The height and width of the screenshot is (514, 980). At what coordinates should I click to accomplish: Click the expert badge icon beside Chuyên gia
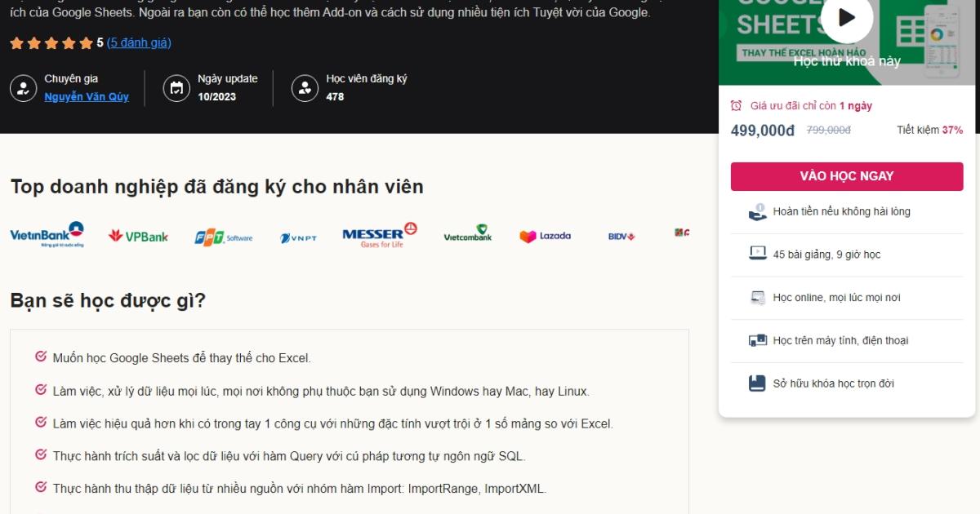(x=23, y=86)
